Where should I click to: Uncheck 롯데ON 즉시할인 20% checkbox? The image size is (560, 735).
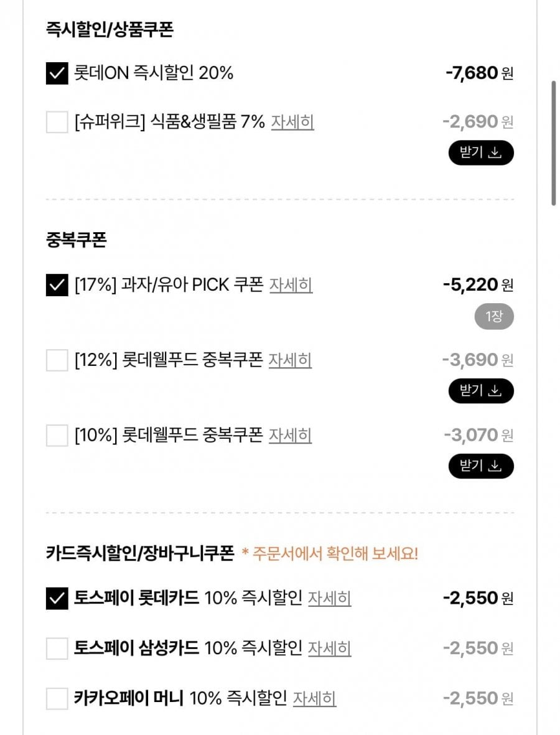57,73
